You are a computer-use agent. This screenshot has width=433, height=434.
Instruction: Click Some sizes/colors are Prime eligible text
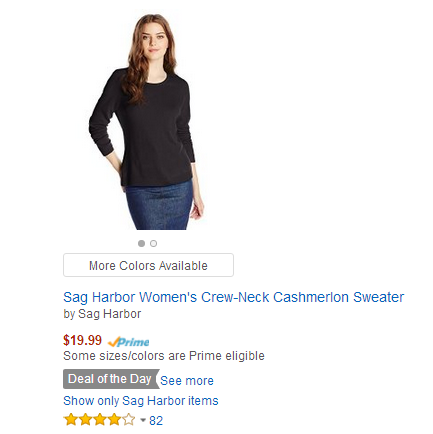164,356
